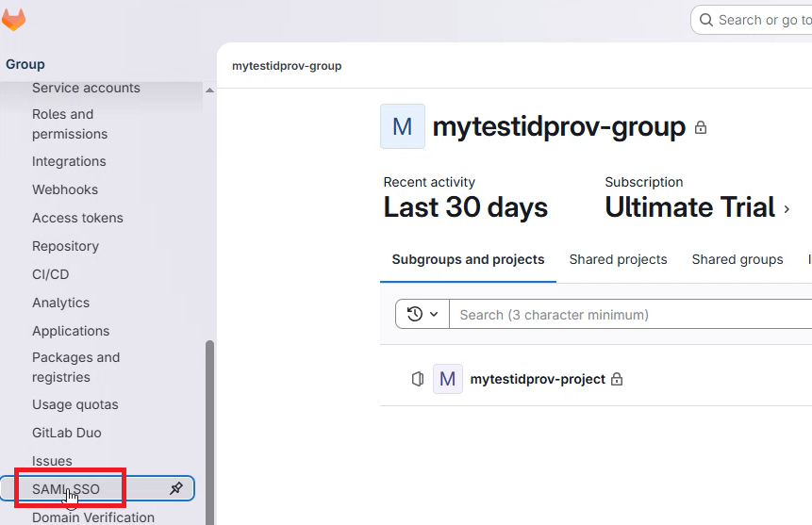Click the Last 30 days text
This screenshot has height=525, width=812.
(465, 207)
